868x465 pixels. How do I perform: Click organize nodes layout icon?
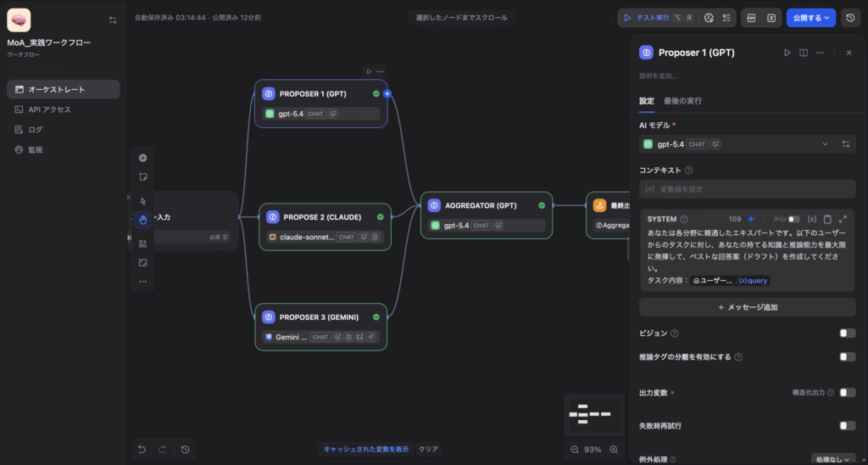pos(142,244)
